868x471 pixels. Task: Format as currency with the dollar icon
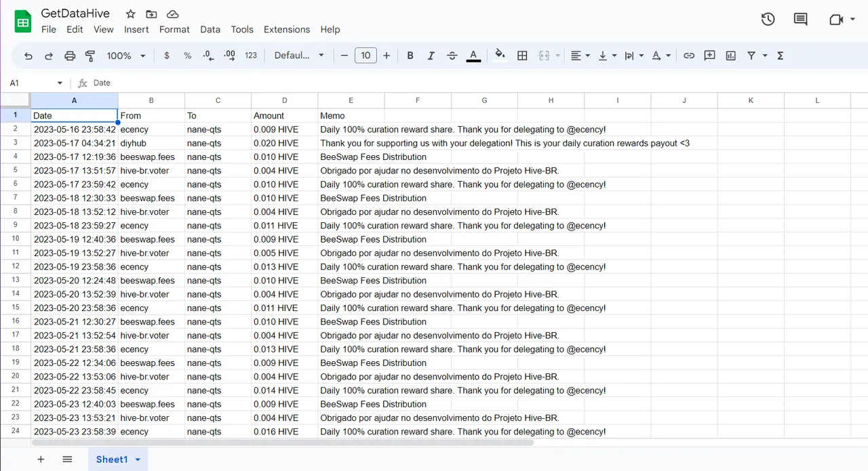[x=167, y=56]
